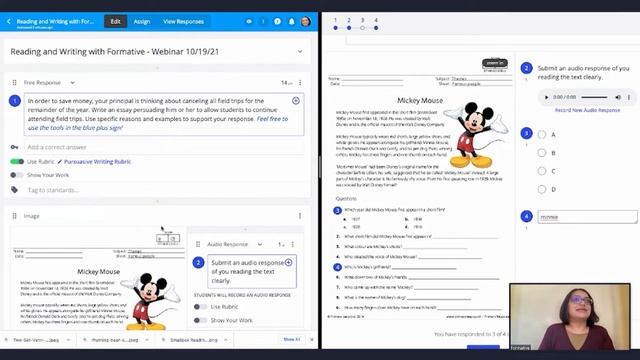This screenshot has height=360, width=640.
Task: Edit question 2 audio prompt text
Action: pyautogui.click(x=252, y=271)
